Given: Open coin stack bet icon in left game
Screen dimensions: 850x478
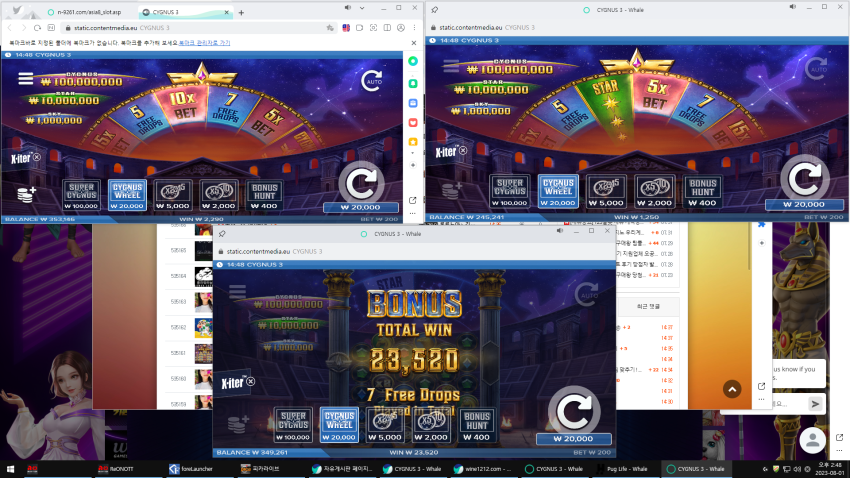Looking at the screenshot, I should [x=26, y=194].
